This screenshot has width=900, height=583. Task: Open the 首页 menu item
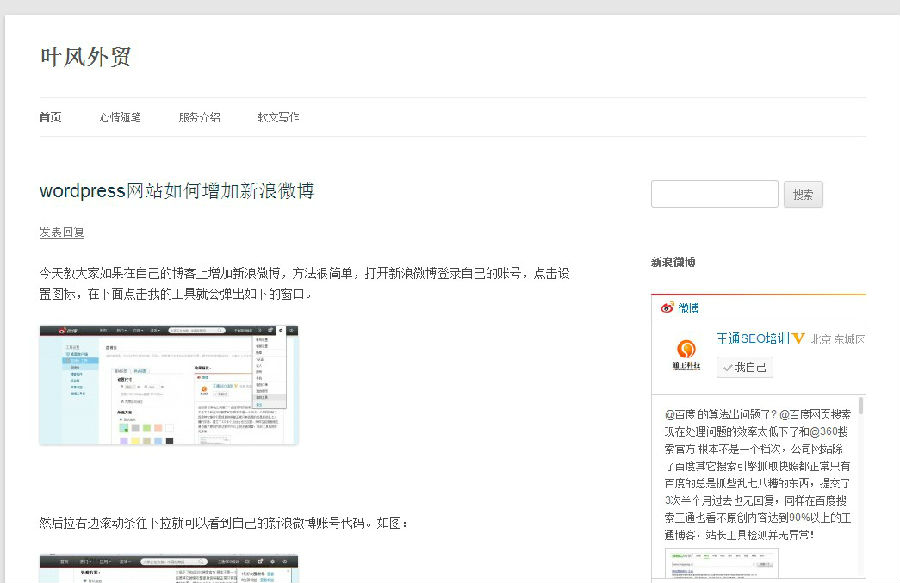tap(50, 117)
